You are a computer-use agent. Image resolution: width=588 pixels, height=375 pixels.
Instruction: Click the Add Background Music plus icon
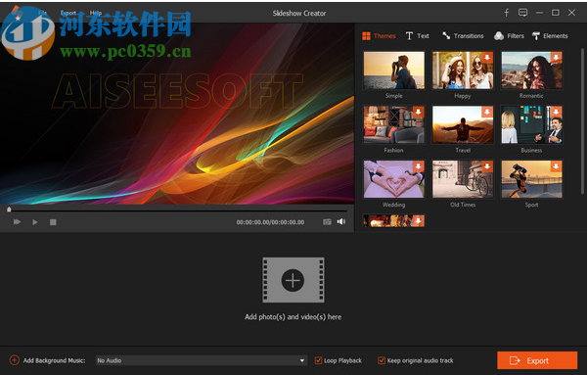point(15,360)
